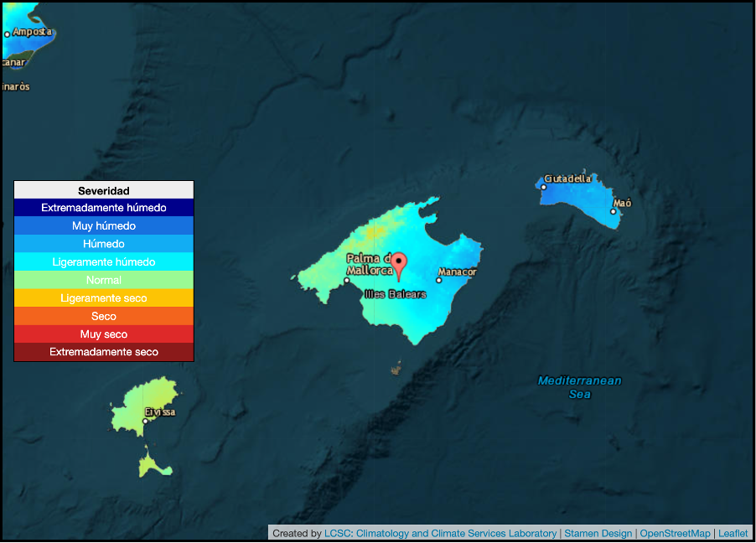
Task: Click the Muy seco legend swatch
Action: [x=104, y=334]
